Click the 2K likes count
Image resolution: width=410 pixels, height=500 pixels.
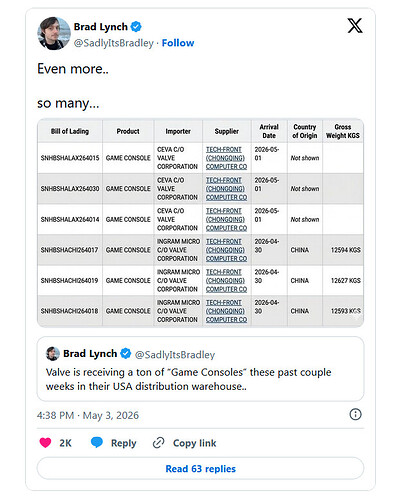65,443
